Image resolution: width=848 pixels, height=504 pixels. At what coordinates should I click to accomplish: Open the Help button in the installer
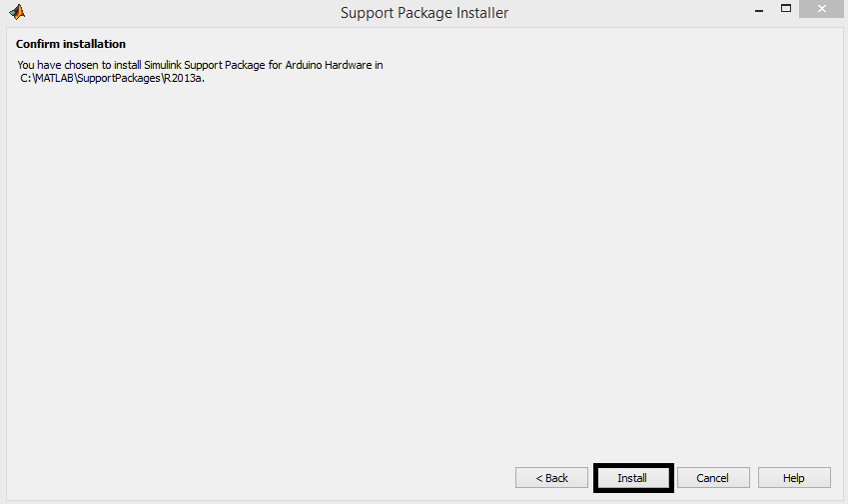click(x=794, y=478)
